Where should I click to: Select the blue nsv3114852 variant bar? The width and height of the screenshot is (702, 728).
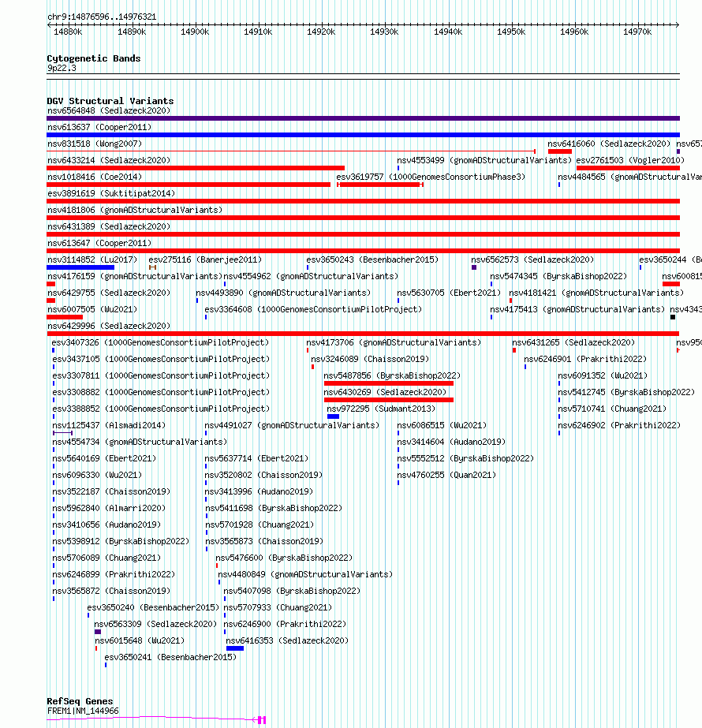(x=80, y=267)
